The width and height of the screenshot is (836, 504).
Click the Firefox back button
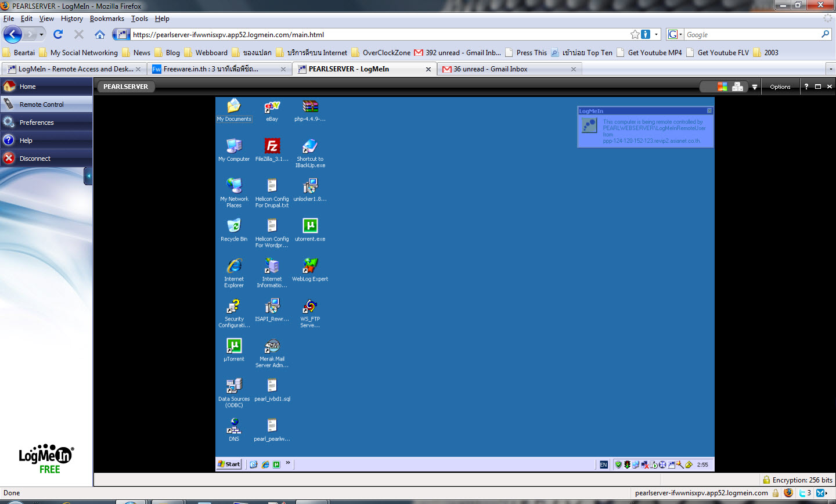(13, 34)
